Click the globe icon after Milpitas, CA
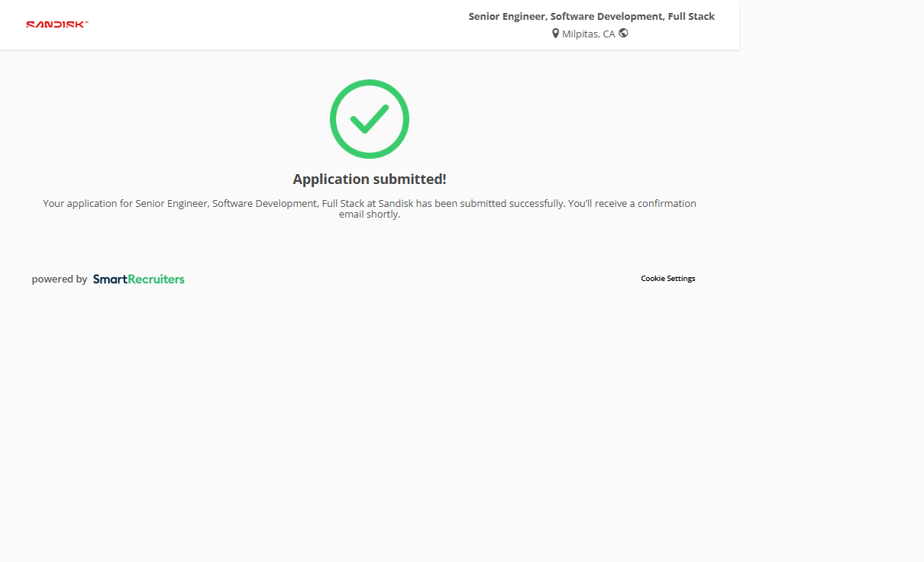 click(623, 33)
